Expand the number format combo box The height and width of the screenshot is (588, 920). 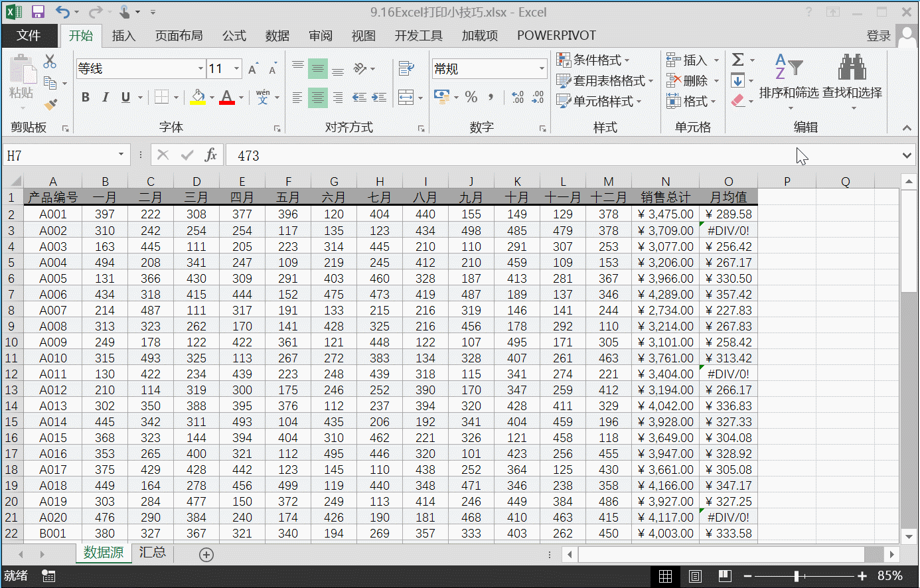click(x=541, y=68)
